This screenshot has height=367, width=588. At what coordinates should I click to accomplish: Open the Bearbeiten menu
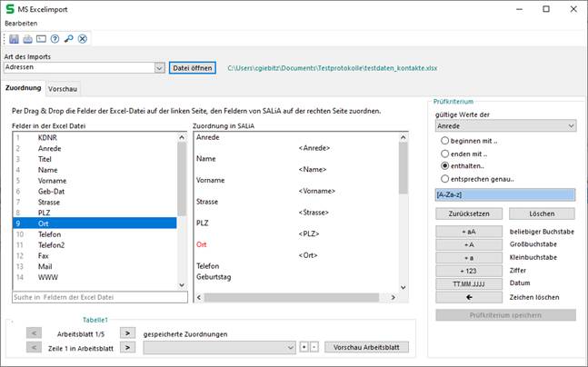click(21, 22)
